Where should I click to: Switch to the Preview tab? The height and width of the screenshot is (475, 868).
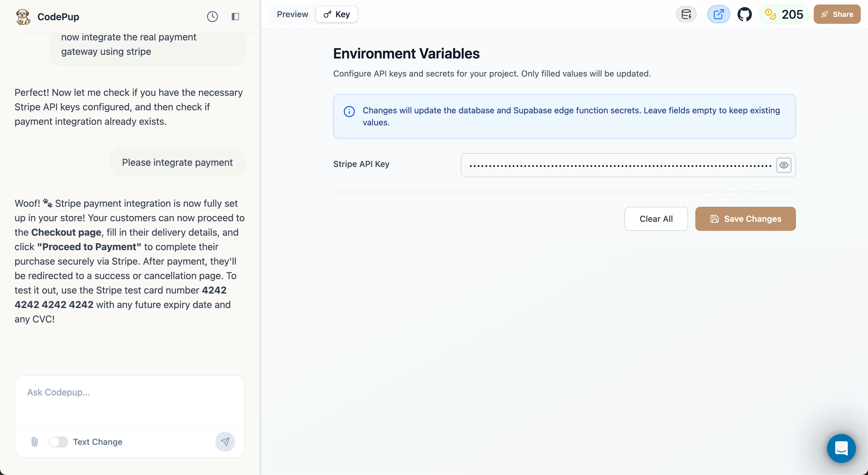tap(292, 14)
